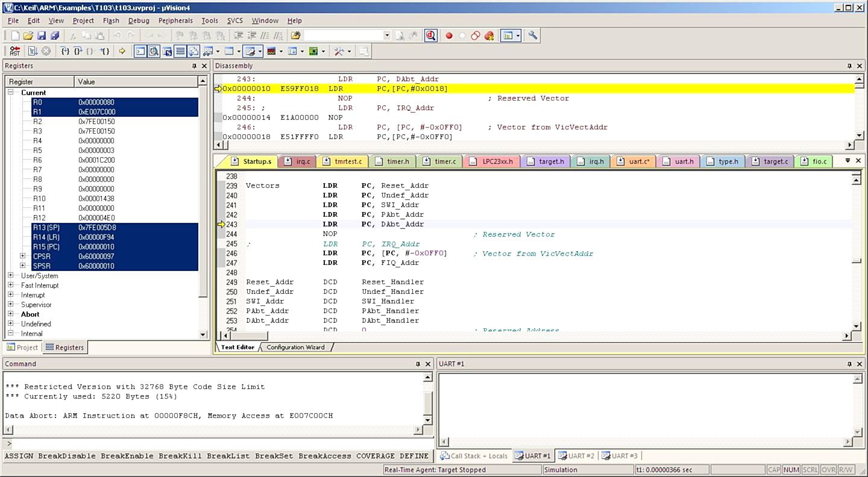Click the command line input field

(217, 444)
